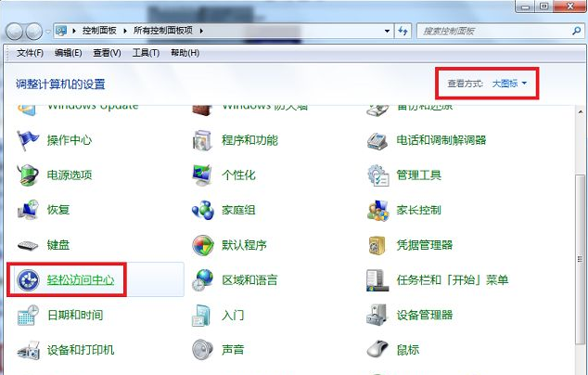The image size is (588, 375).
Task: Click the 程序和功能 link
Action: [x=249, y=140]
